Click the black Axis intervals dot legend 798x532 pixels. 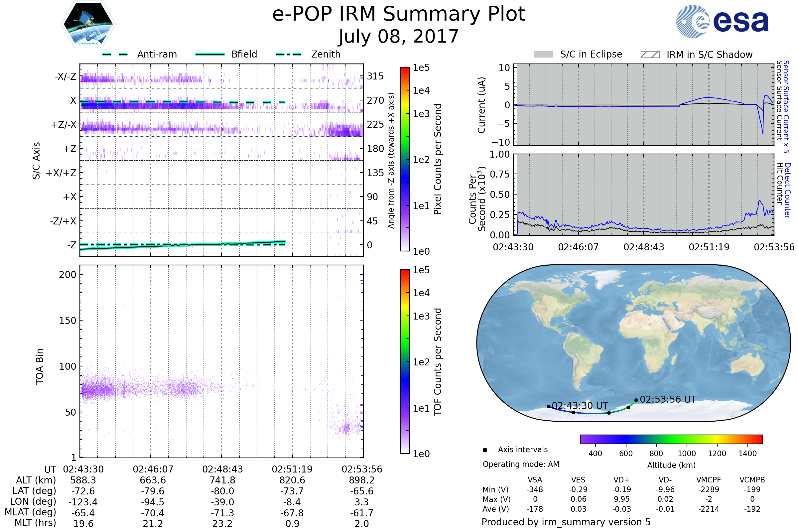tap(485, 450)
